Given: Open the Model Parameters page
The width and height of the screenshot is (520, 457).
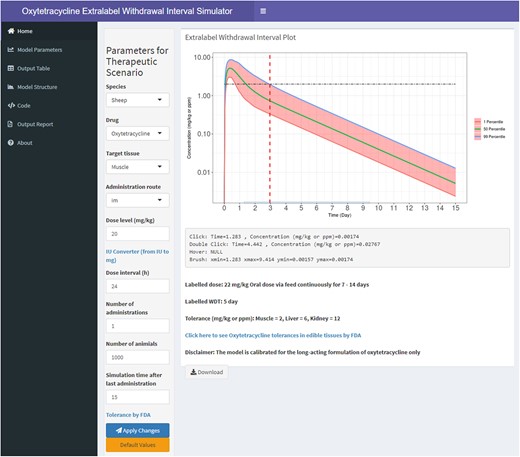Looking at the screenshot, I should tap(49, 50).
